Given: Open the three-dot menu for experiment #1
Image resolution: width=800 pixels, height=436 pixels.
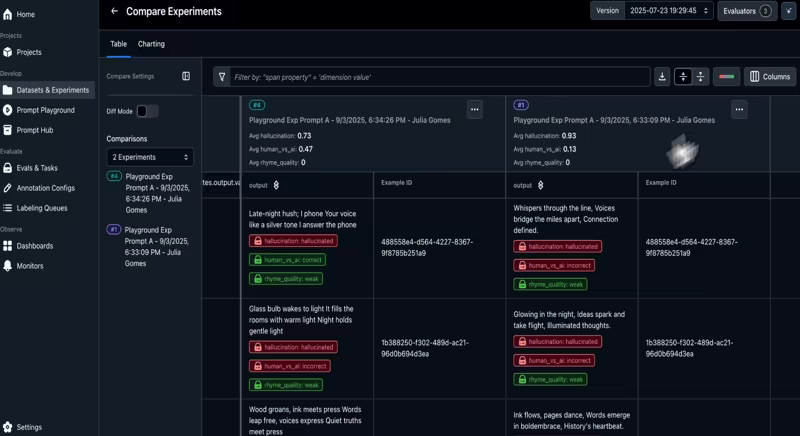Looking at the screenshot, I should [739, 109].
